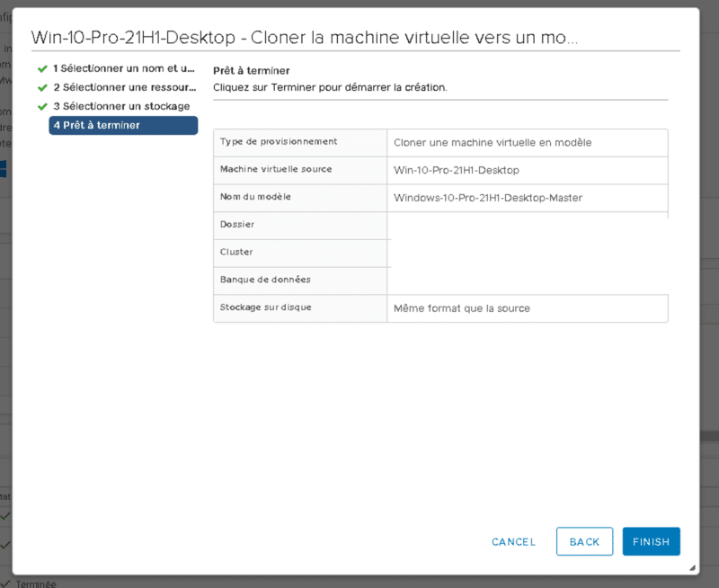Click the 'Dossier' row label
This screenshot has width=719, height=588.
237,224
